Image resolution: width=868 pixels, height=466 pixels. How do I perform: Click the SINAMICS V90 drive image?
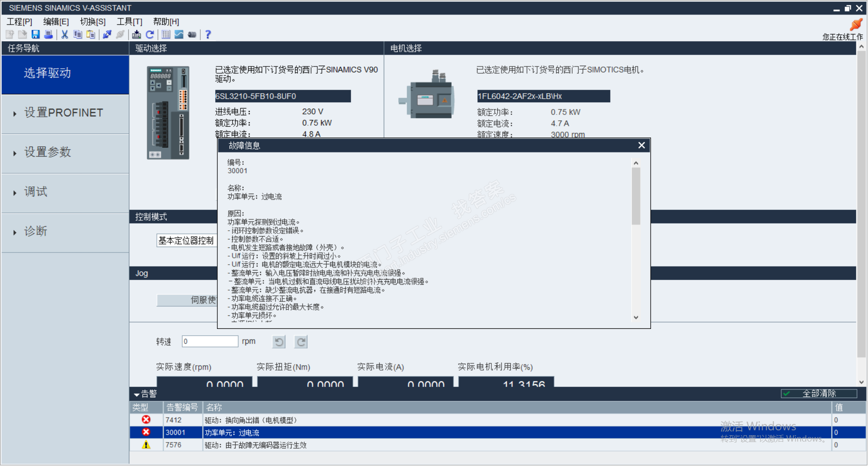pyautogui.click(x=168, y=113)
